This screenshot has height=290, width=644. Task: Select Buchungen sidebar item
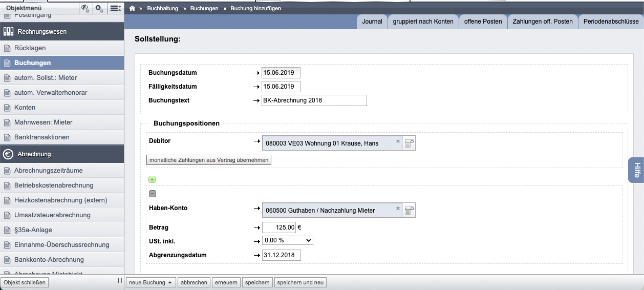[x=62, y=63]
